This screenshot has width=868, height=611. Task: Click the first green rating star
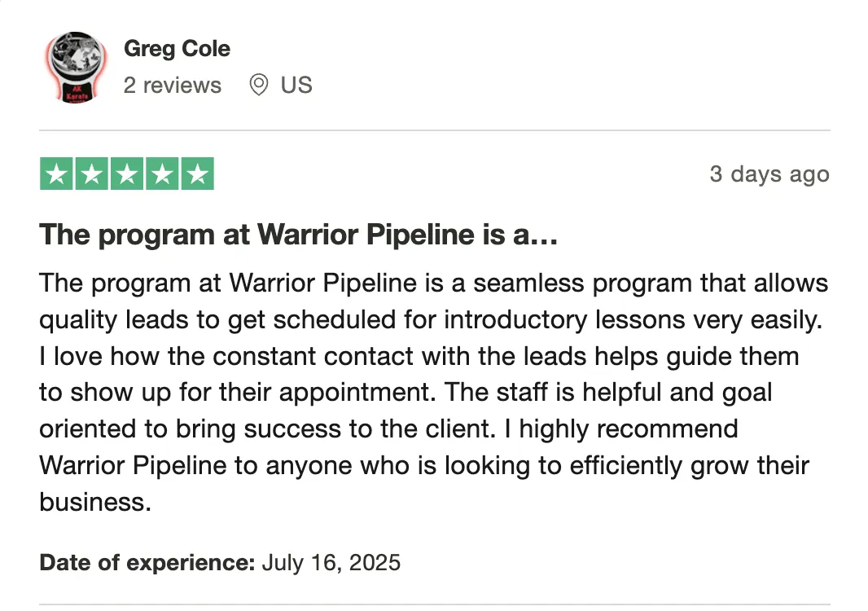click(56, 174)
